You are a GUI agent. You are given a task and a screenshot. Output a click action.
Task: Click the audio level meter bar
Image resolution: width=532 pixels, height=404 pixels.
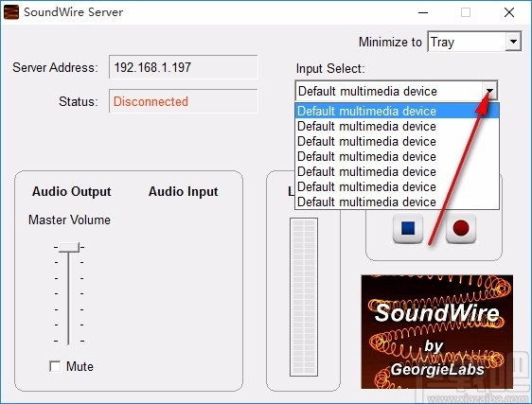[304, 297]
